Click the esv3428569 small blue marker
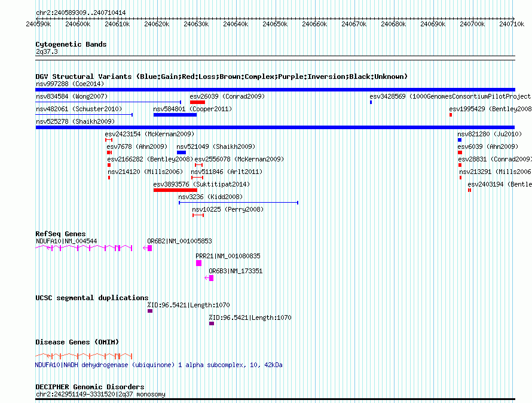This screenshot has width=532, height=403. (371, 102)
